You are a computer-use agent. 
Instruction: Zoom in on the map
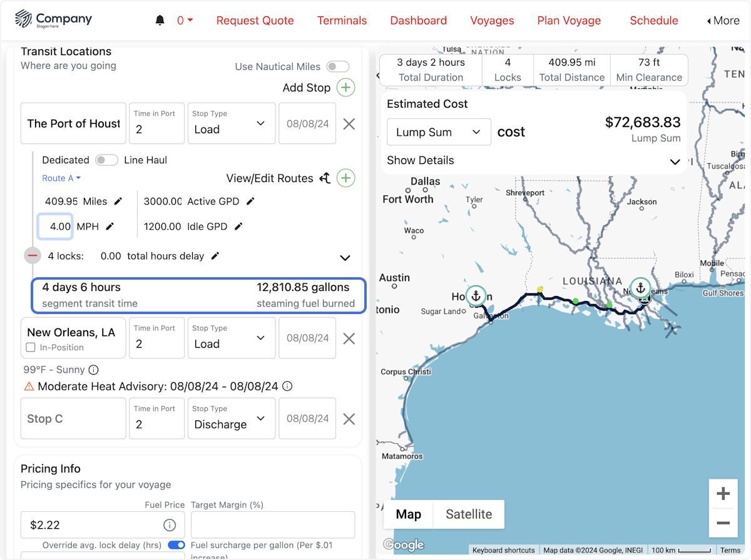[723, 494]
